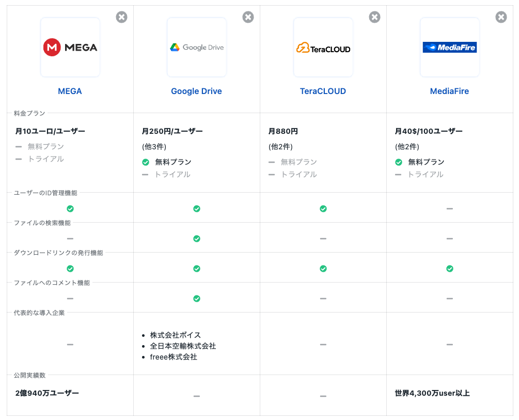Expand Google Drive's (他3件) extra plans

coord(154,147)
